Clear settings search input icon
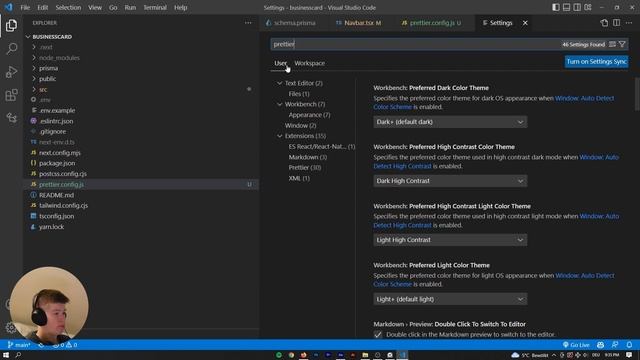The width and height of the screenshot is (640, 360). tap(612, 44)
